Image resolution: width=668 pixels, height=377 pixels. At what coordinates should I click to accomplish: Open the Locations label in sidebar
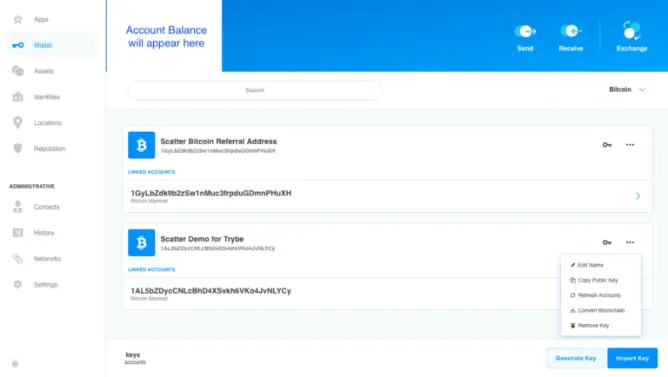coord(48,123)
